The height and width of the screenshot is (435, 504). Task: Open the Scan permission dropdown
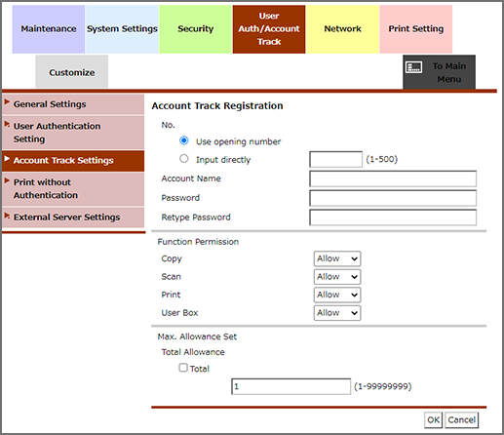click(337, 277)
